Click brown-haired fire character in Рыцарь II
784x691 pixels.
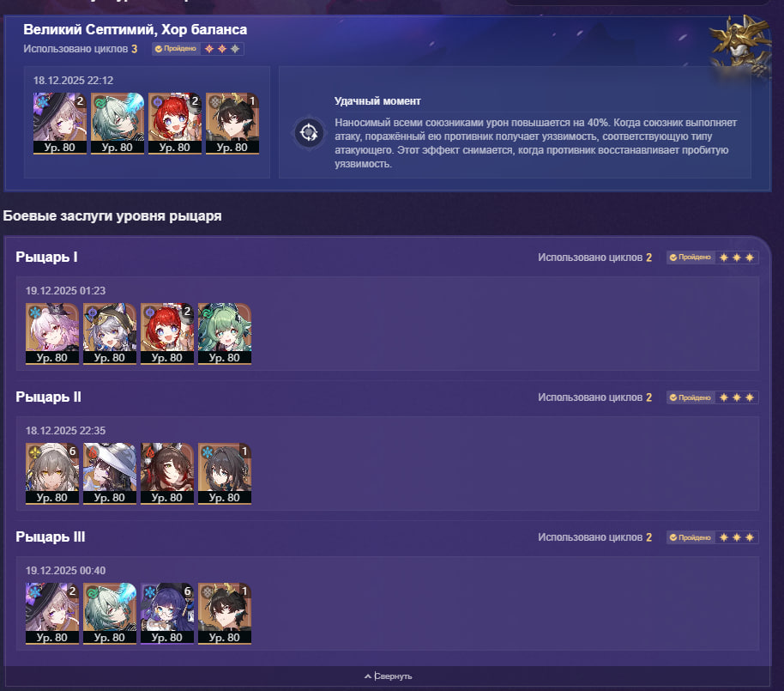pyautogui.click(x=167, y=473)
